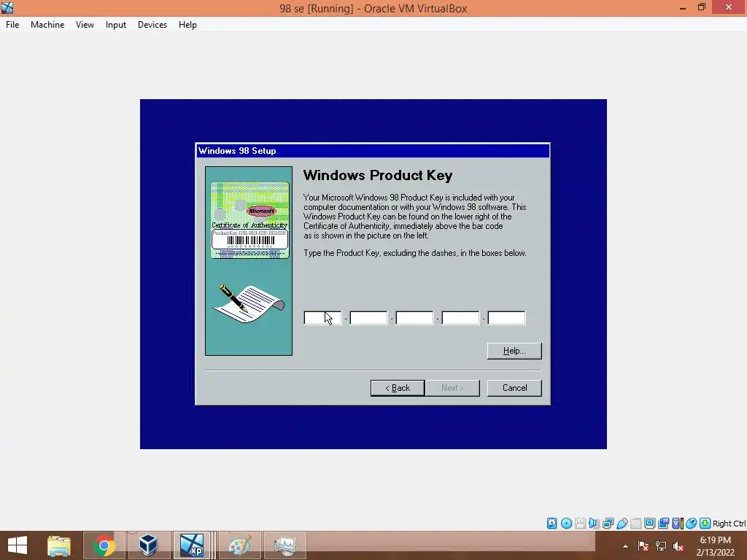Image resolution: width=747 pixels, height=560 pixels.
Task: Cancel Windows 98 Setup
Action: [x=514, y=388]
